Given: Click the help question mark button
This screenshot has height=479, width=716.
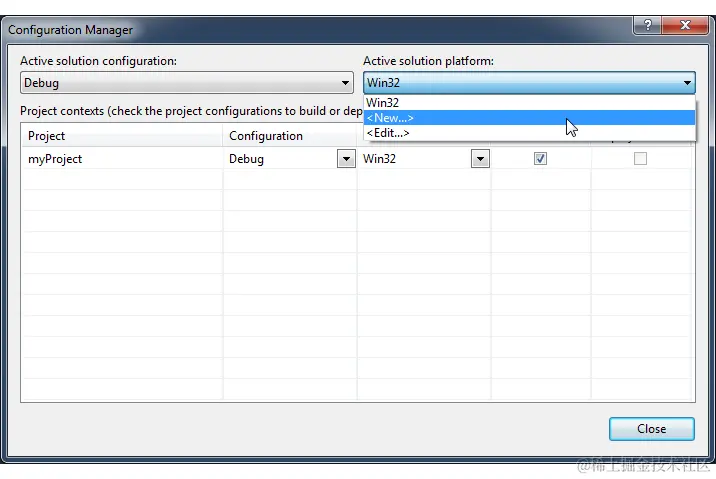Looking at the screenshot, I should point(648,25).
